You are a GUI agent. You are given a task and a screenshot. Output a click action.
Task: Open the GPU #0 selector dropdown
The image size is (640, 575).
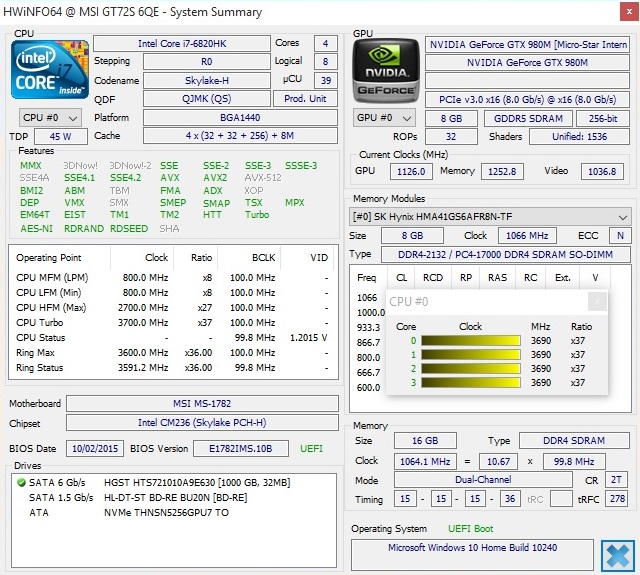click(384, 118)
